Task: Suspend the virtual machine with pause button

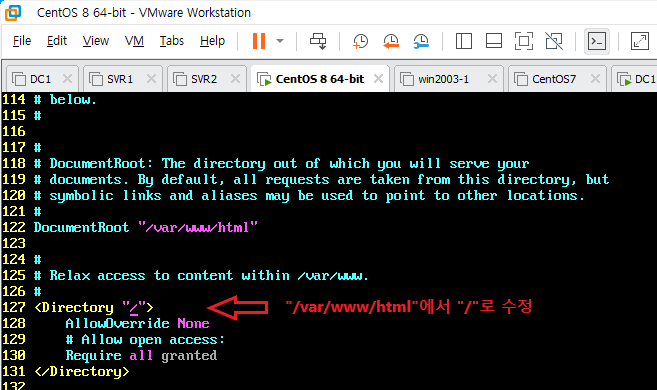Action: coord(259,41)
